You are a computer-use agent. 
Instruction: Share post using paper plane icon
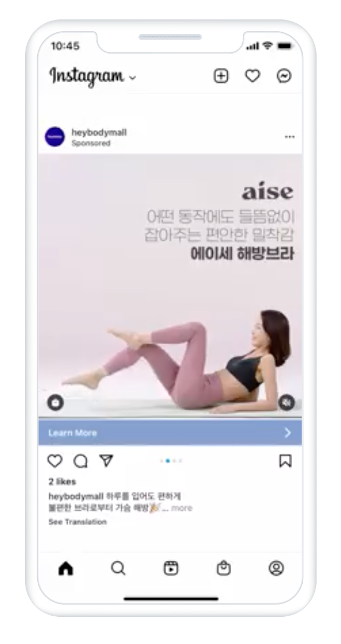pyautogui.click(x=107, y=461)
